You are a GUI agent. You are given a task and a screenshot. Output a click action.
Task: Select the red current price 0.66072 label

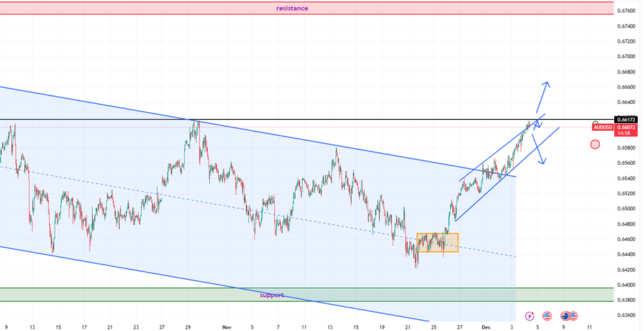[625, 127]
